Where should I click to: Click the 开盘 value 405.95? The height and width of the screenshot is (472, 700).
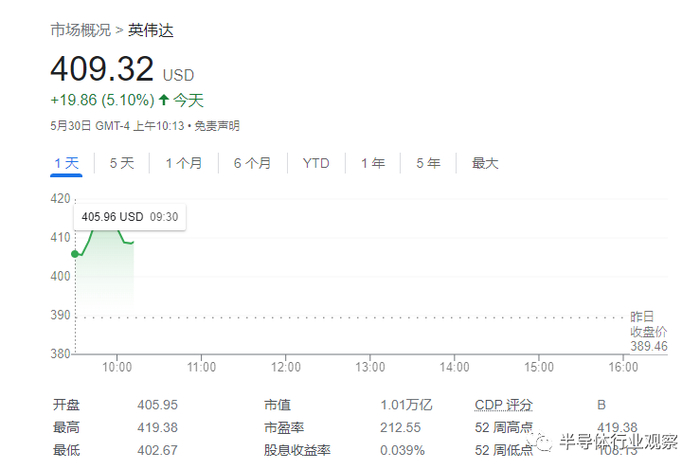pos(157,405)
